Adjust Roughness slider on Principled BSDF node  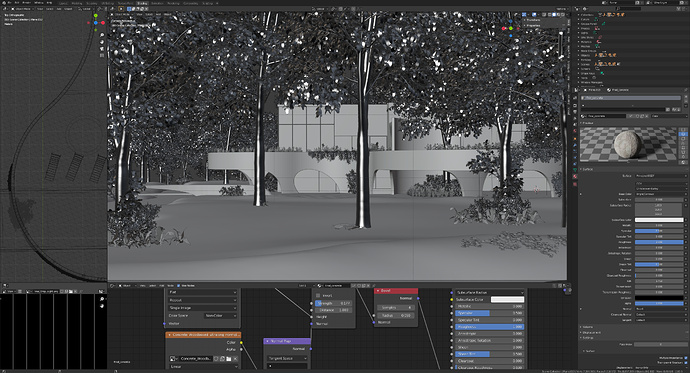coord(489,327)
